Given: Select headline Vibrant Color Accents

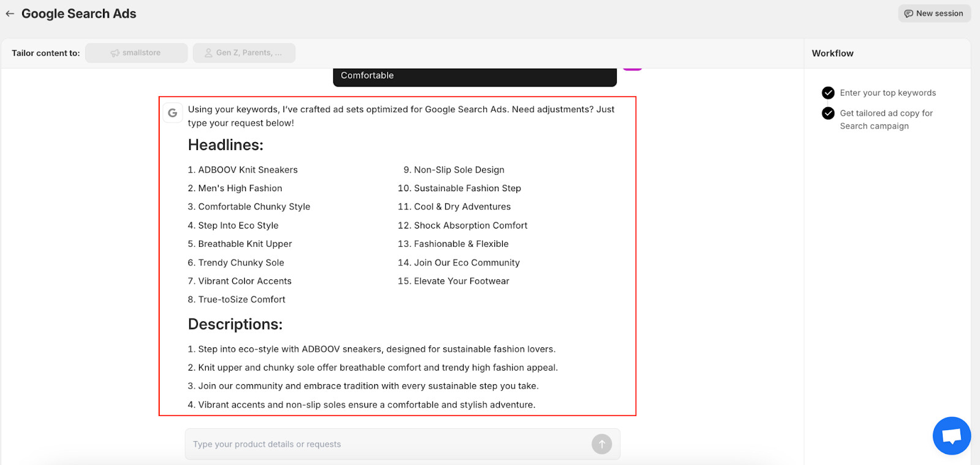Looking at the screenshot, I should (x=245, y=281).
